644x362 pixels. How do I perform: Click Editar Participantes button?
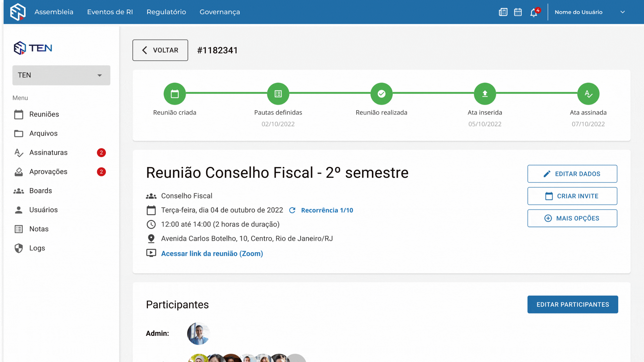573,304
